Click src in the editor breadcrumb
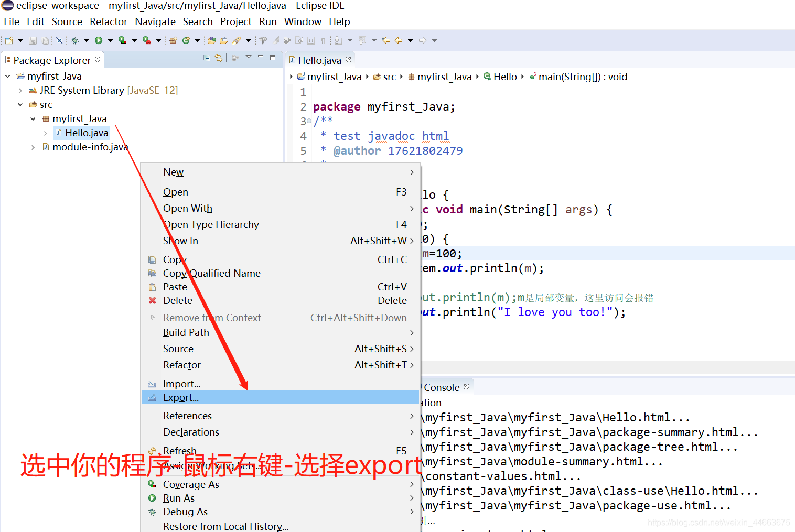The width and height of the screenshot is (795, 532). 384,77
